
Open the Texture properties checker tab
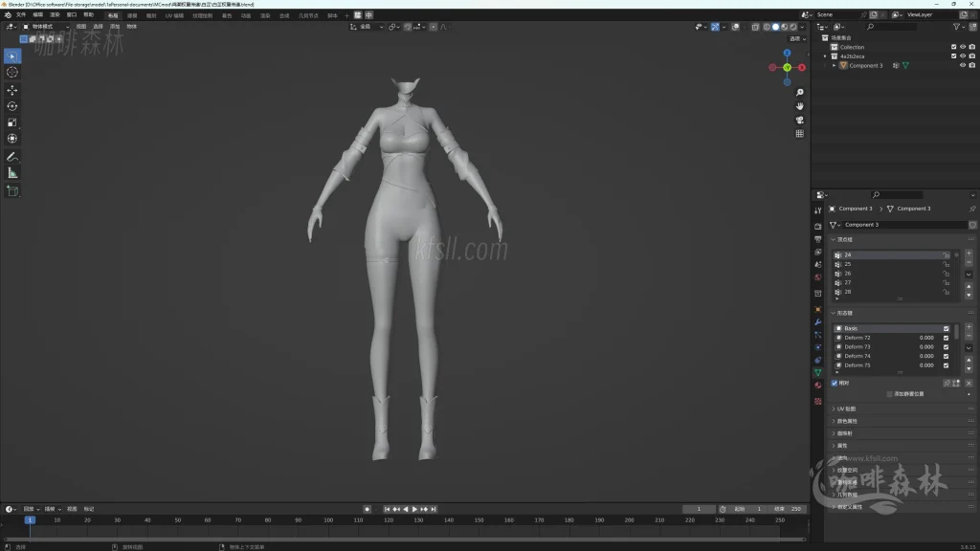(x=817, y=402)
